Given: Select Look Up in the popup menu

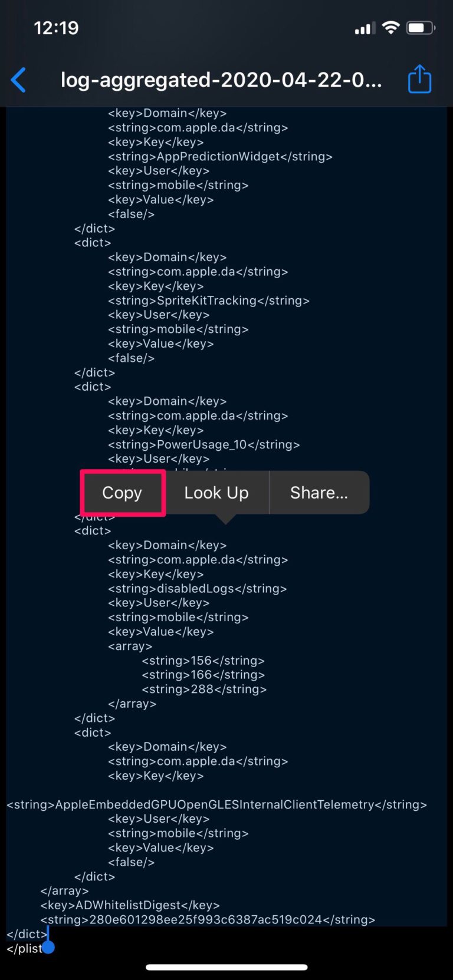Looking at the screenshot, I should coord(216,493).
